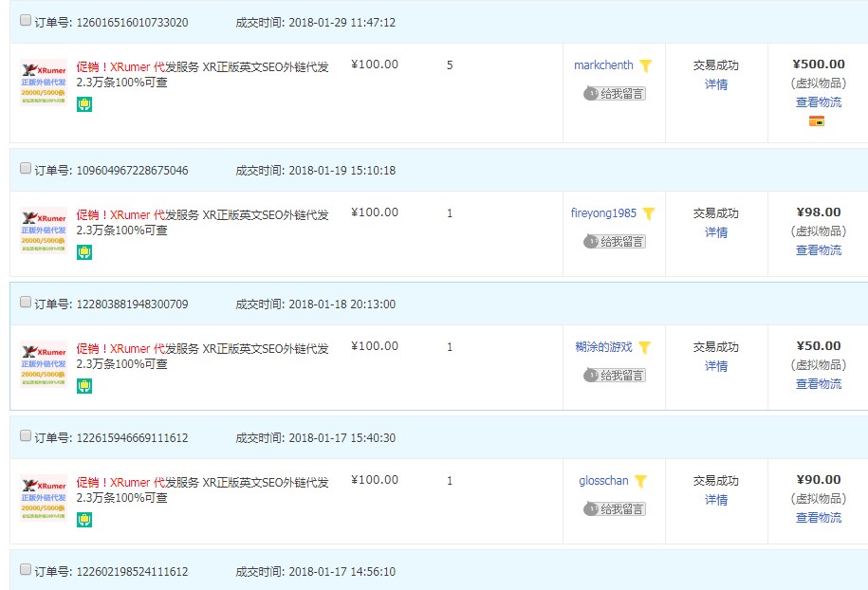Tick checkbox for order 126016516010733020

[26, 21]
